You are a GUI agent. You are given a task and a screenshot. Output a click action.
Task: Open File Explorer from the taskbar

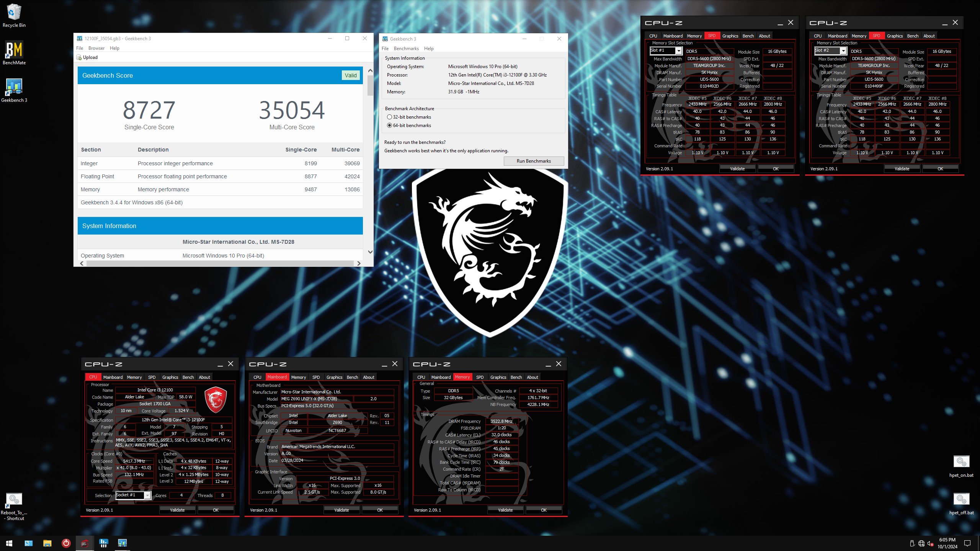[x=47, y=543]
